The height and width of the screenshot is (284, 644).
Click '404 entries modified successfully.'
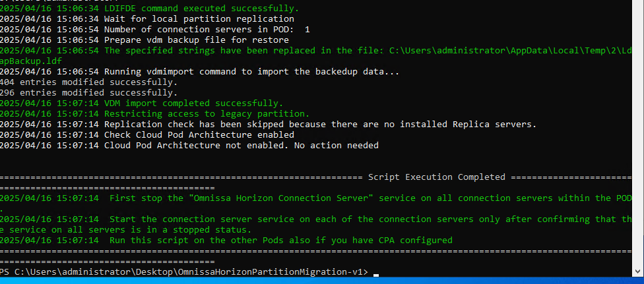[88, 82]
